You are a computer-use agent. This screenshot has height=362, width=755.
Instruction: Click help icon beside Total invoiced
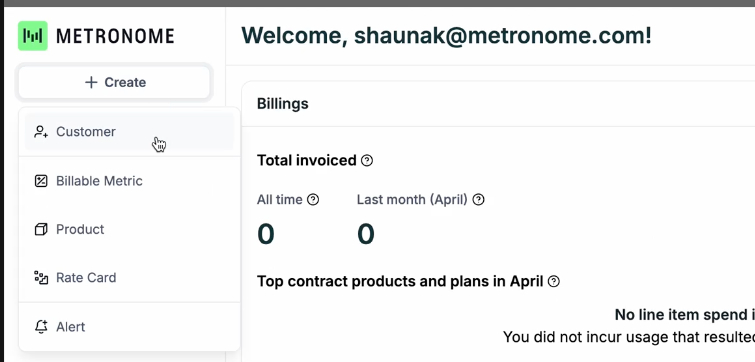tap(367, 160)
